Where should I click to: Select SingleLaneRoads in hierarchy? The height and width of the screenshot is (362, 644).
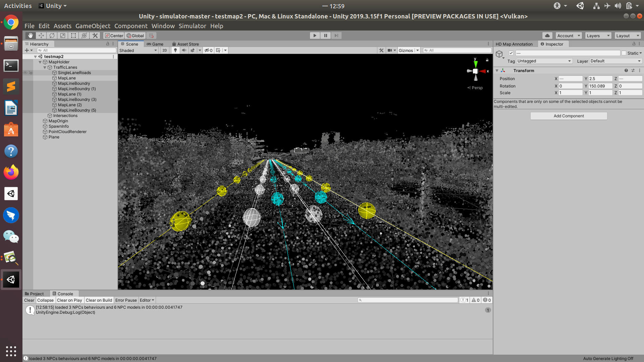tap(74, 73)
